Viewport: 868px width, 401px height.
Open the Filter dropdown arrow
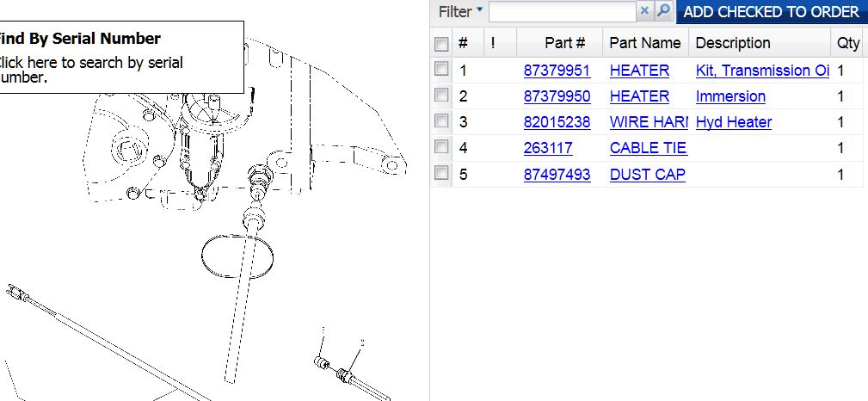(479, 10)
